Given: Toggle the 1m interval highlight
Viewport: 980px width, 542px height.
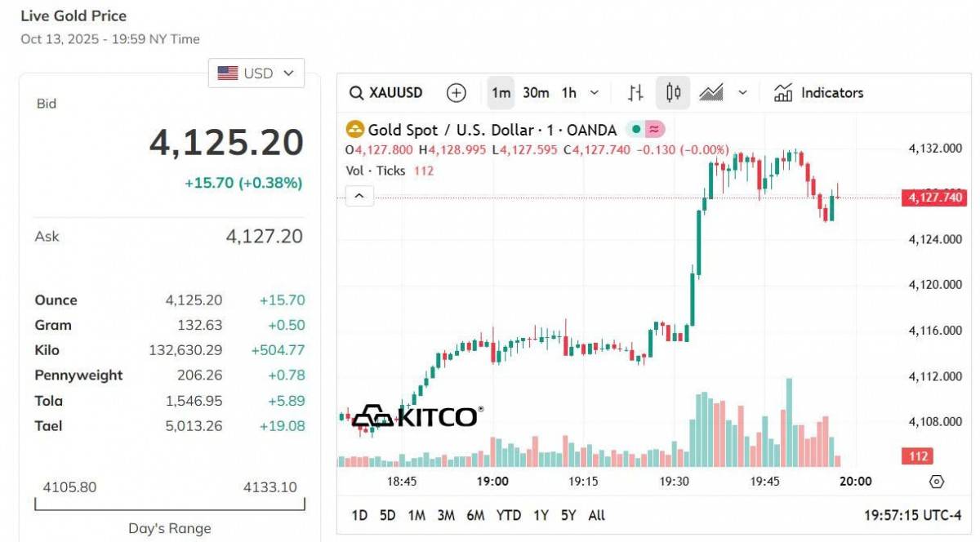Looking at the screenshot, I should pyautogui.click(x=501, y=92).
